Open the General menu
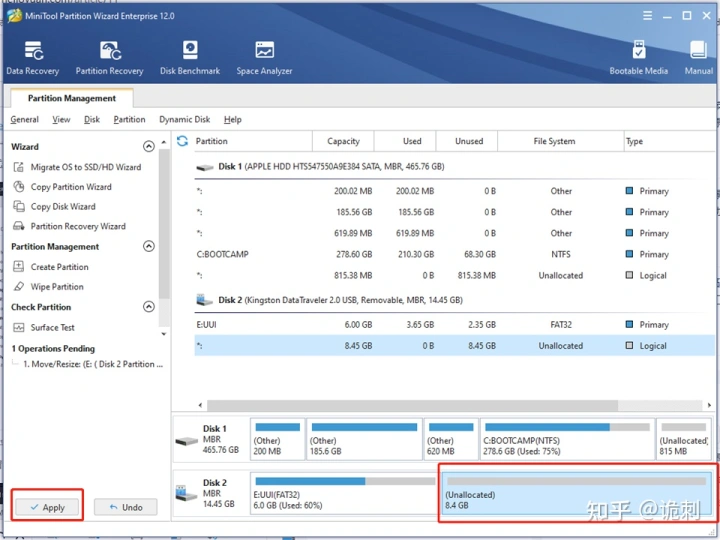Screen dimensions: 720x540 [24, 119]
